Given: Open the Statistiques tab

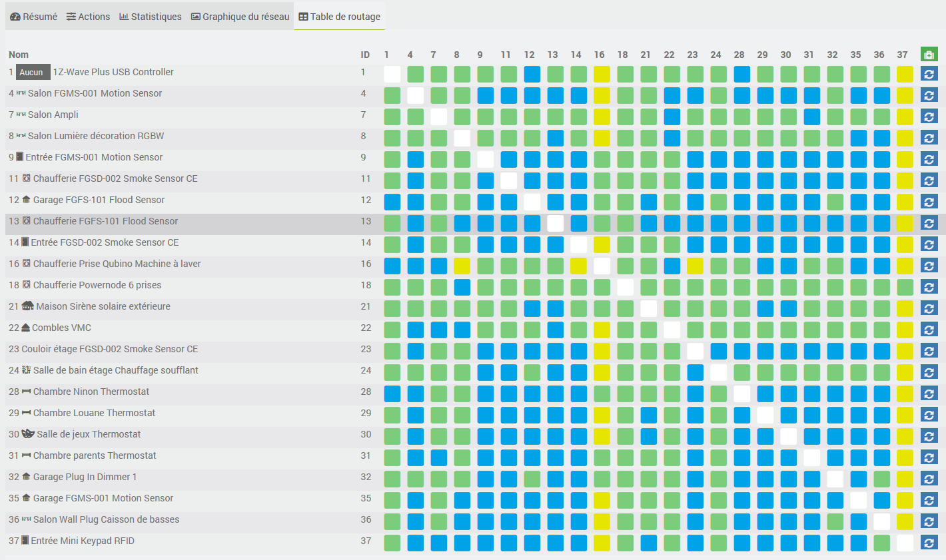Looking at the screenshot, I should click(151, 17).
